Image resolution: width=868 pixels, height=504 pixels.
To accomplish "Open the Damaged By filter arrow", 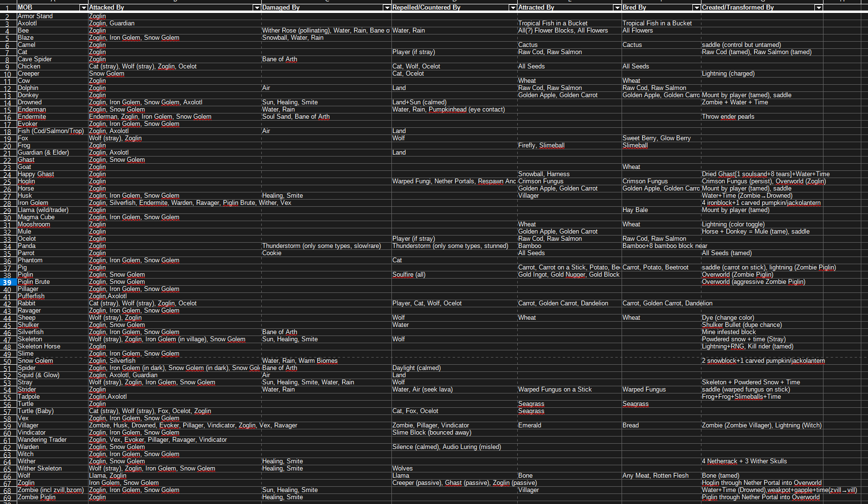I will pyautogui.click(x=387, y=8).
